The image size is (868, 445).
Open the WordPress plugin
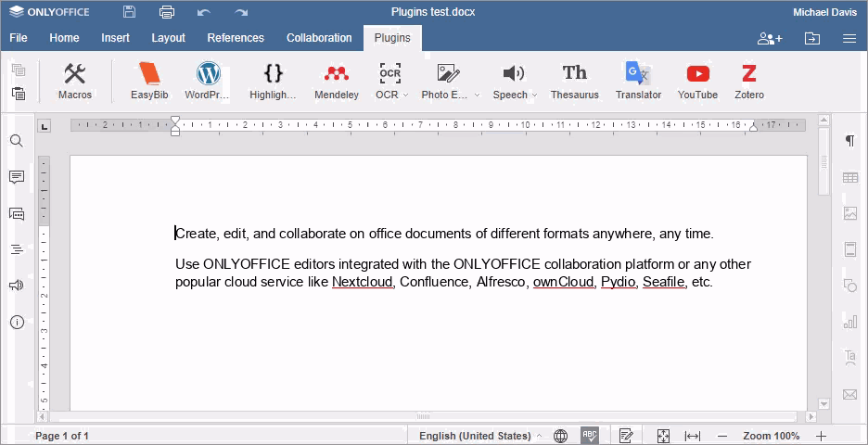(208, 81)
